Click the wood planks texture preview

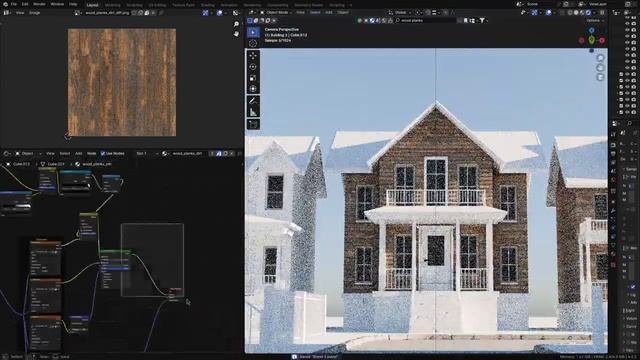pyautogui.click(x=122, y=82)
